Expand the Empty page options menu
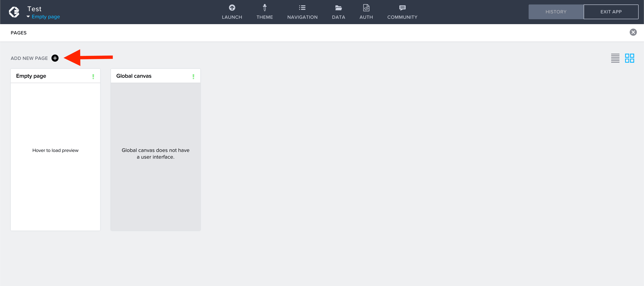The image size is (644, 286). (93, 76)
